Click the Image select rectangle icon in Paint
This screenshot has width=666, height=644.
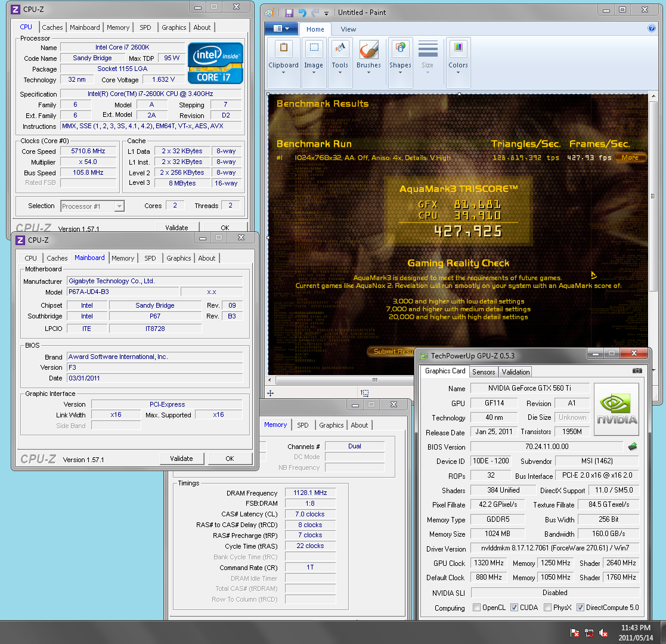(x=314, y=48)
